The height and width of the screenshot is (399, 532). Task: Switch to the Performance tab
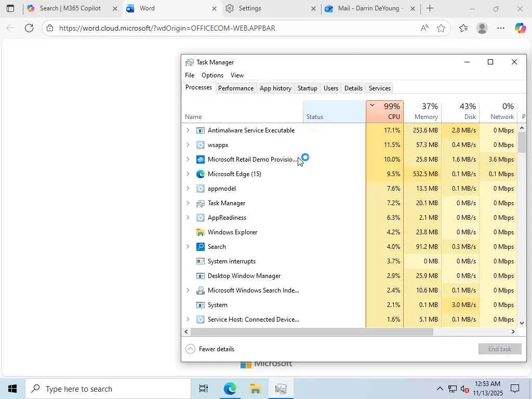(236, 88)
